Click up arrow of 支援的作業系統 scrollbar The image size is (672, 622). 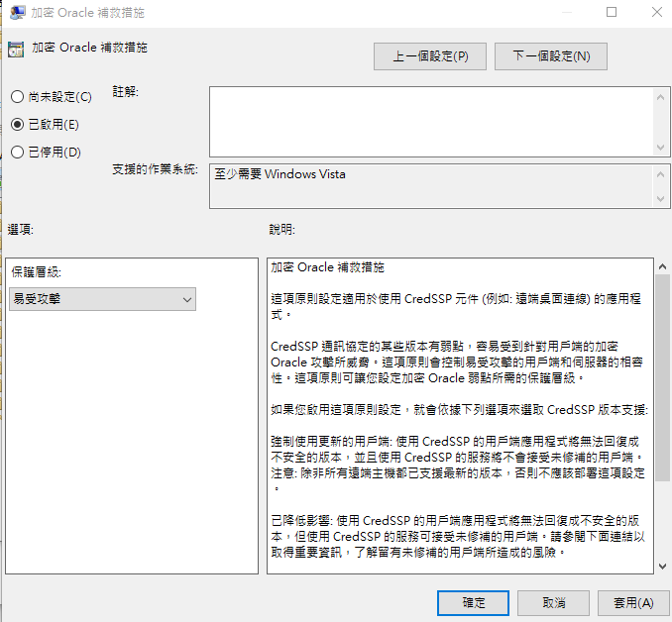pyautogui.click(x=661, y=172)
